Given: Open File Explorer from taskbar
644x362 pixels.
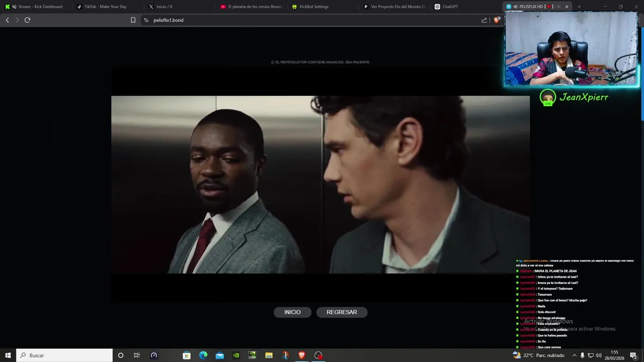Looking at the screenshot, I should point(269,355).
